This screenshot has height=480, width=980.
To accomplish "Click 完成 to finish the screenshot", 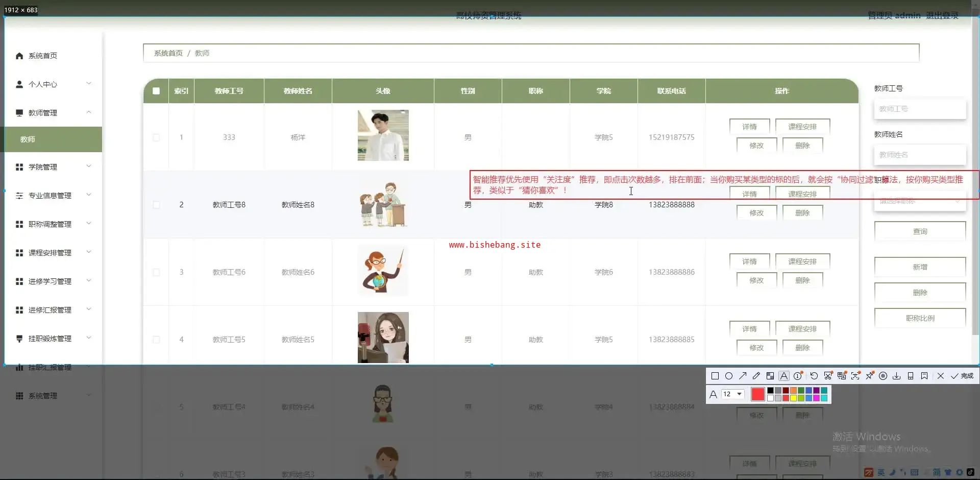I will pyautogui.click(x=962, y=376).
